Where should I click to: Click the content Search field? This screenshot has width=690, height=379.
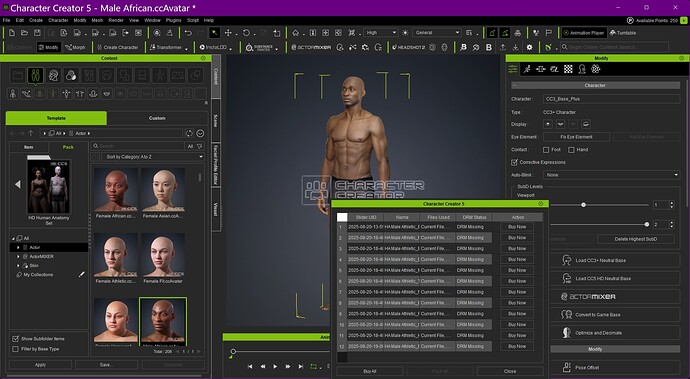point(139,146)
